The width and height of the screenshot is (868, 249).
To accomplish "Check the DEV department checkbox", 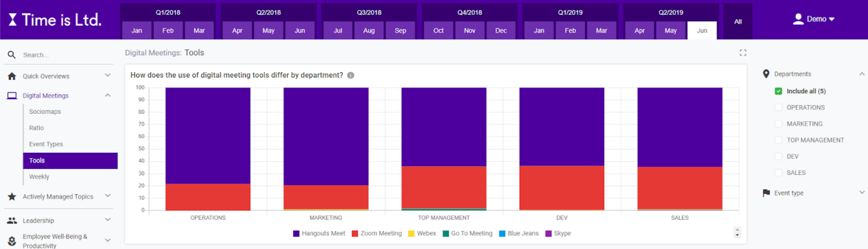I will point(778,156).
